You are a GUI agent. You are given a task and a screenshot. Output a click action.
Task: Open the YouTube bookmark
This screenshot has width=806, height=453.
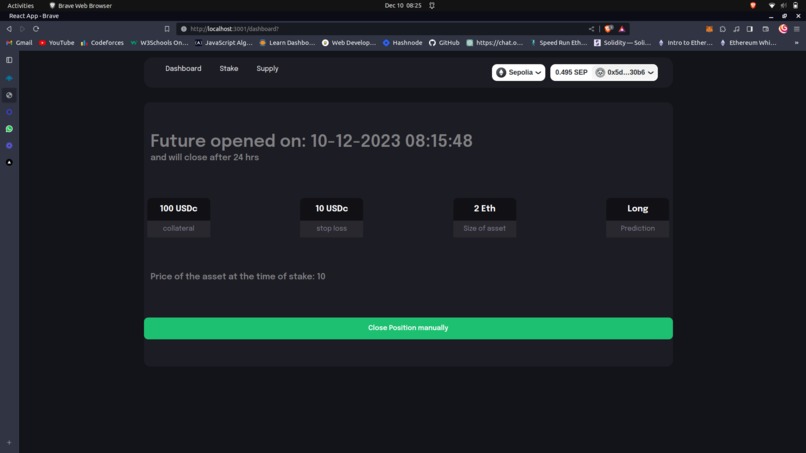(57, 43)
